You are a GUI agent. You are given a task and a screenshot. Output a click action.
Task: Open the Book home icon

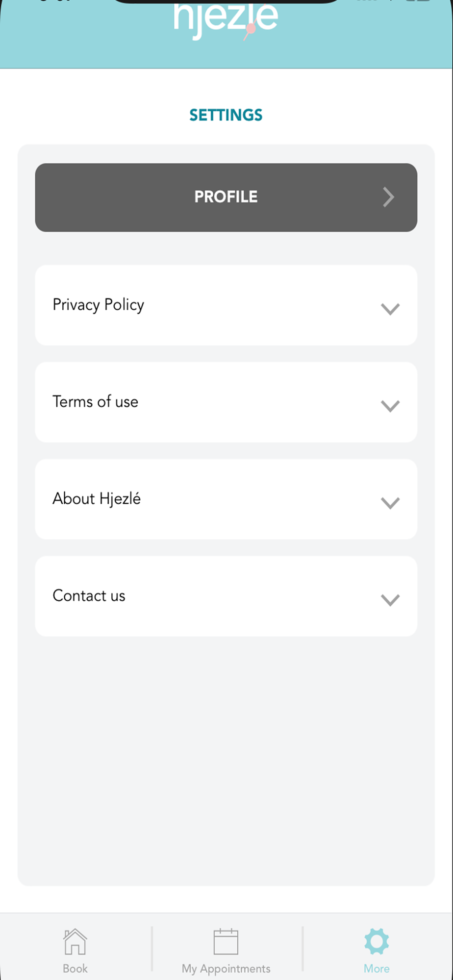click(x=75, y=941)
